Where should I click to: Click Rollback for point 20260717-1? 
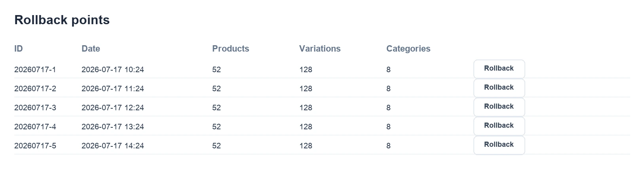click(x=499, y=69)
